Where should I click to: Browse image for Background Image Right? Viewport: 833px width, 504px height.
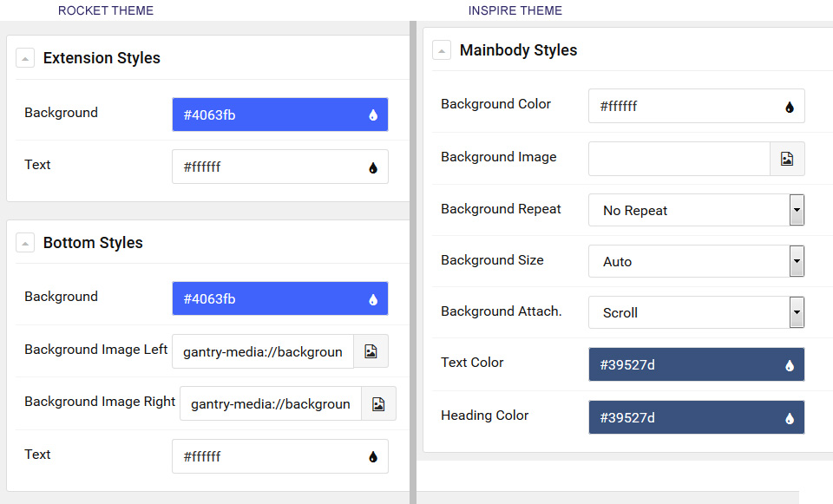(x=379, y=403)
